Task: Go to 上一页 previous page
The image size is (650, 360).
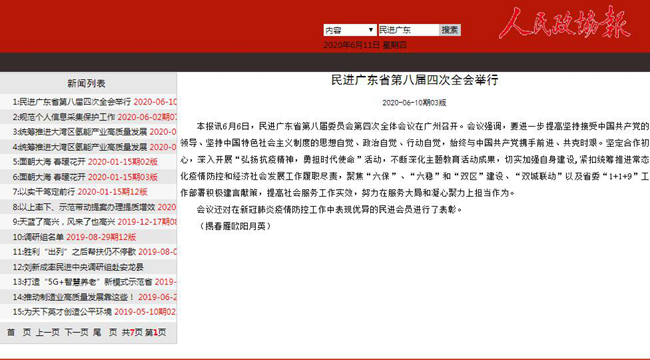Action: click(x=47, y=332)
